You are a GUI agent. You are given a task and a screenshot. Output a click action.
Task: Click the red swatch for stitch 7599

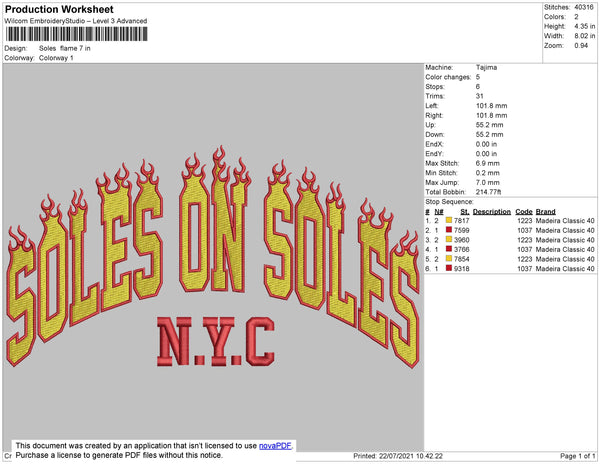[449, 230]
